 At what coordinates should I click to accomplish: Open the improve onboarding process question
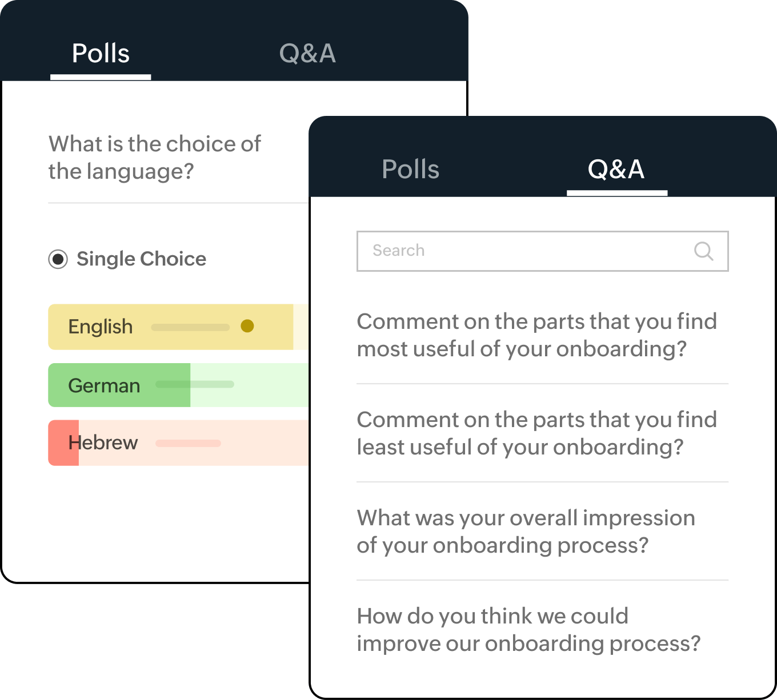pos(528,630)
